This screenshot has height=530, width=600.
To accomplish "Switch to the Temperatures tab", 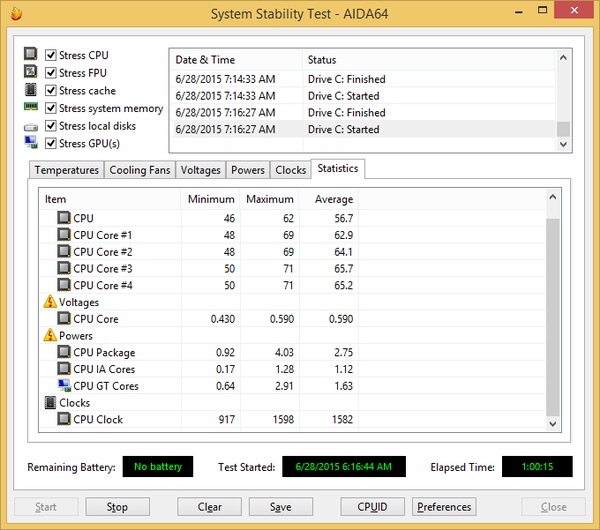I will click(67, 170).
